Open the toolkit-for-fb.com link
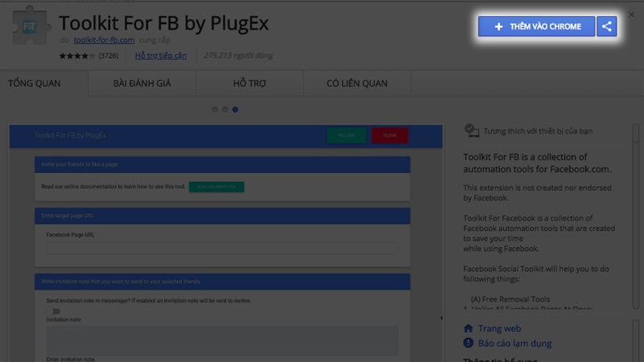Image resolution: width=644 pixels, height=362 pixels. click(104, 39)
